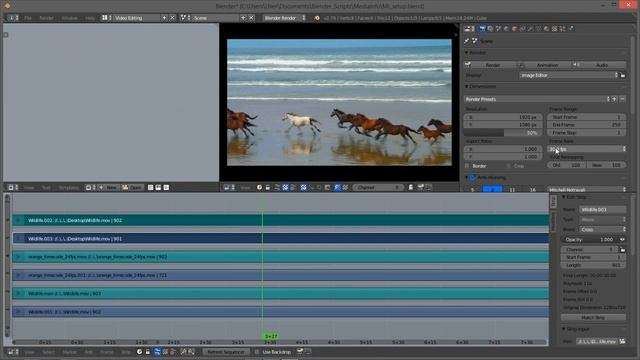Add a new screen layout with plus beside Video Editing

tap(164, 18)
